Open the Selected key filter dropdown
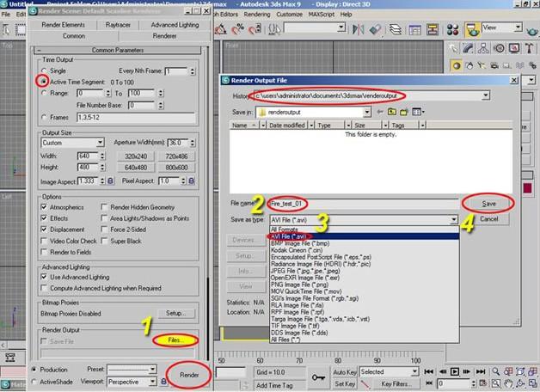540x392 pixels. [x=415, y=371]
